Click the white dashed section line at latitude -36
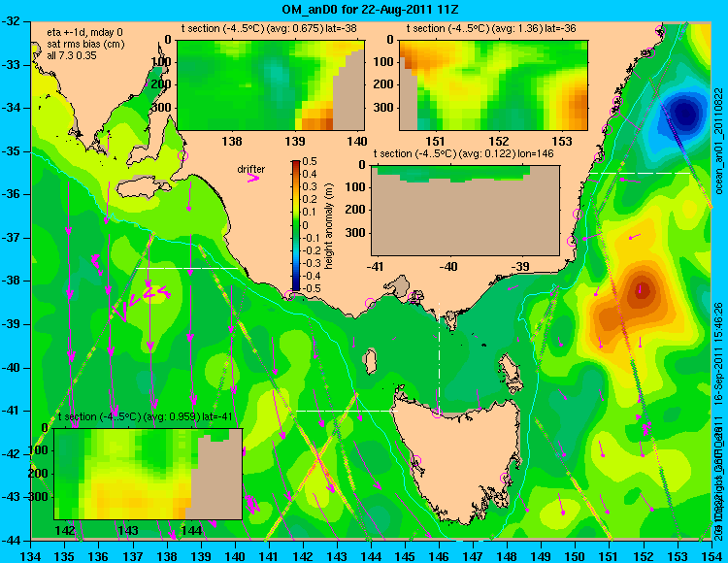This screenshot has width=728, height=563. [640, 173]
